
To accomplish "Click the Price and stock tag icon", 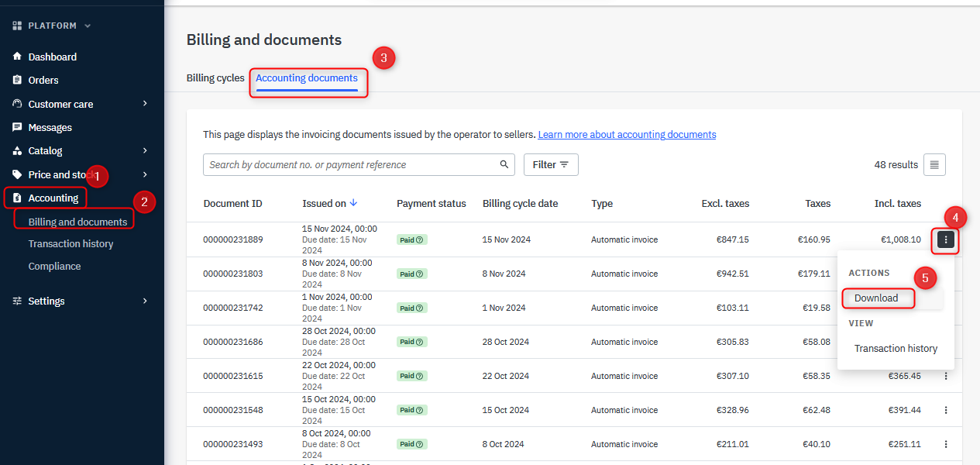I will click(17, 174).
